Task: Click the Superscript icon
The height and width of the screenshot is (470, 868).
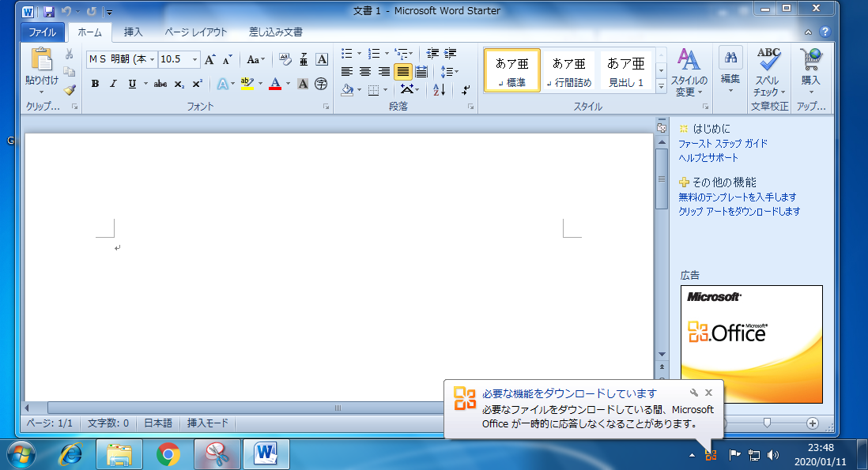Action: (197, 84)
